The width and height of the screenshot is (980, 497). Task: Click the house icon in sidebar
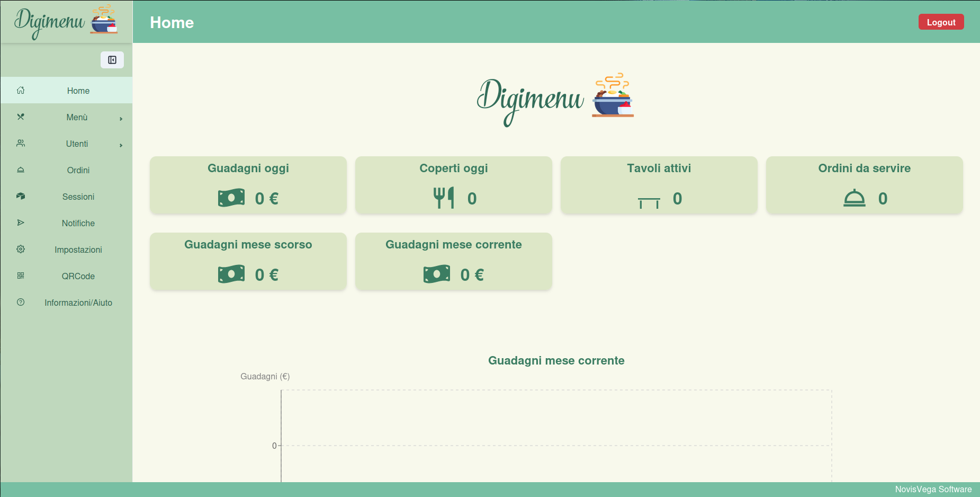click(x=21, y=90)
